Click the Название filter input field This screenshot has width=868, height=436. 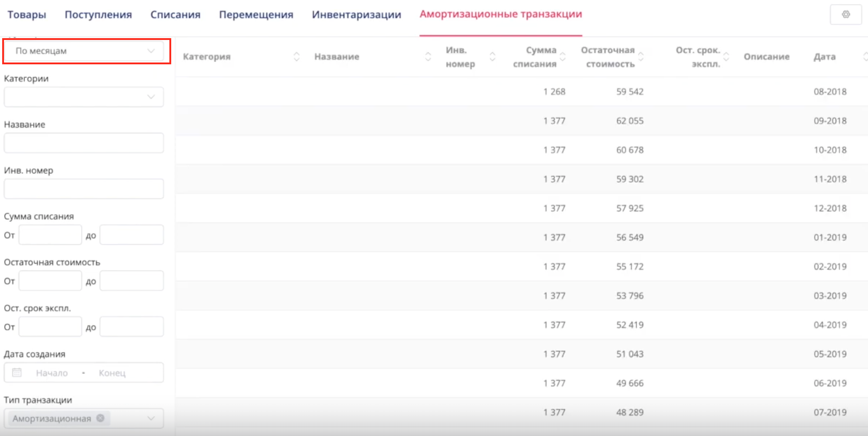coord(84,143)
